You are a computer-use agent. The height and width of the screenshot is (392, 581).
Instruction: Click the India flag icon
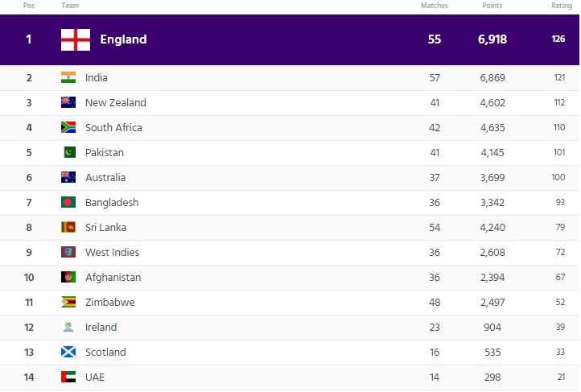click(68, 78)
